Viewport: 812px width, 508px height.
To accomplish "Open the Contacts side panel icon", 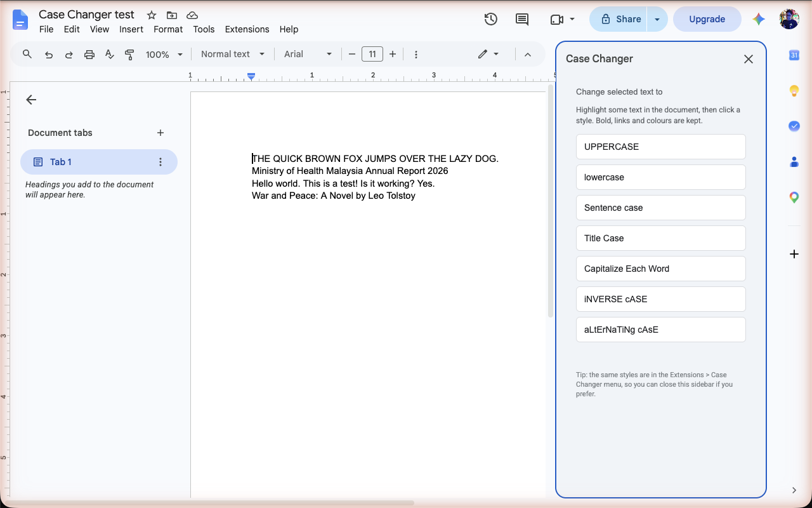I will [794, 162].
